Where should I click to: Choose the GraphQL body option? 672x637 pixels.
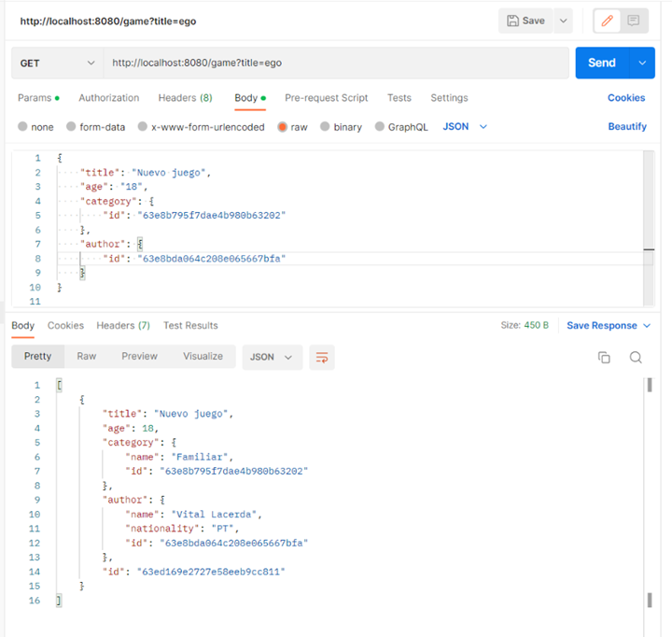[381, 127]
